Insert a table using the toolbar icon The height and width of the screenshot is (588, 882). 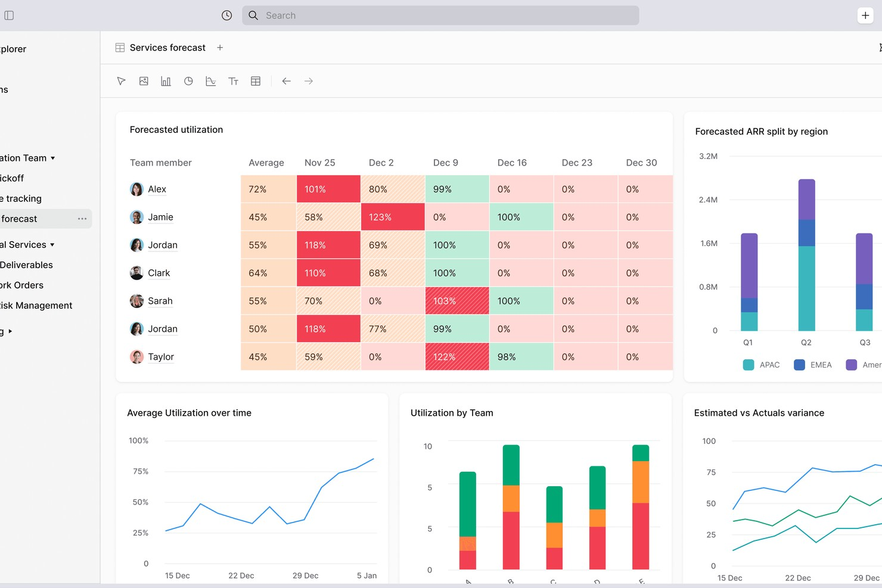point(256,81)
